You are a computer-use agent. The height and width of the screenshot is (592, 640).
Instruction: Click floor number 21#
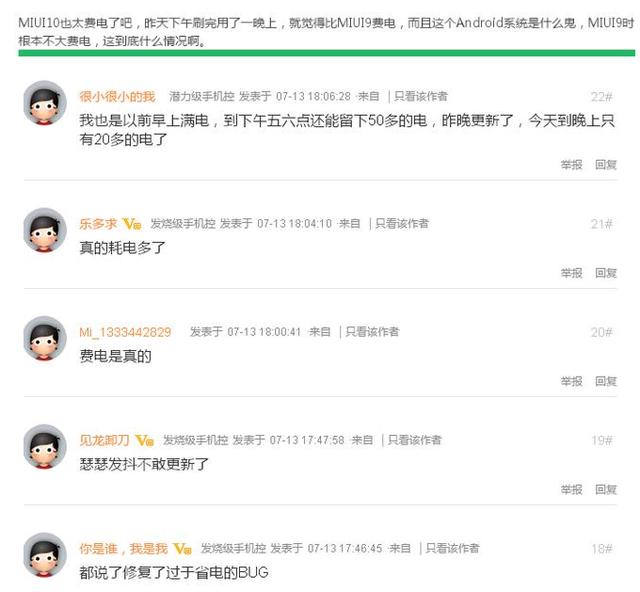pyautogui.click(x=602, y=224)
